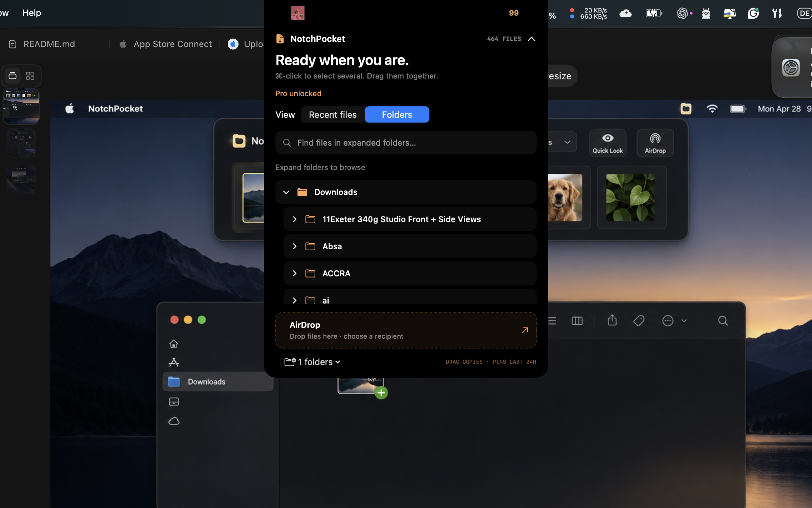Click the ChatGPT menu bar icon

point(682,13)
